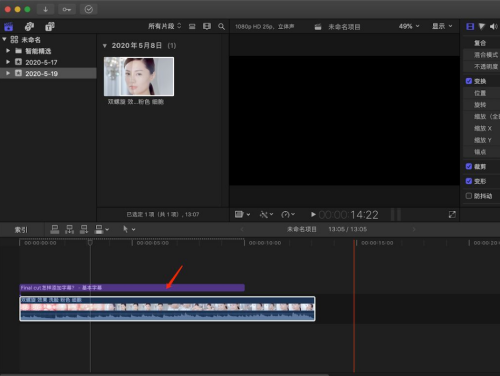This screenshot has width=500, height=376.
Task: Click the timeline playhead handle in ruler
Action: tap(90, 242)
